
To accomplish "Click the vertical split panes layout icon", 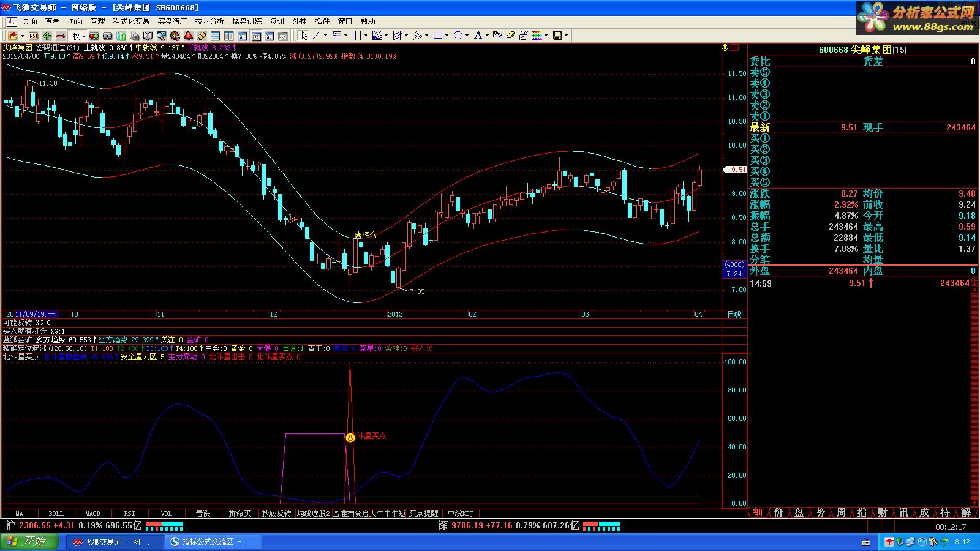I will [x=228, y=36].
